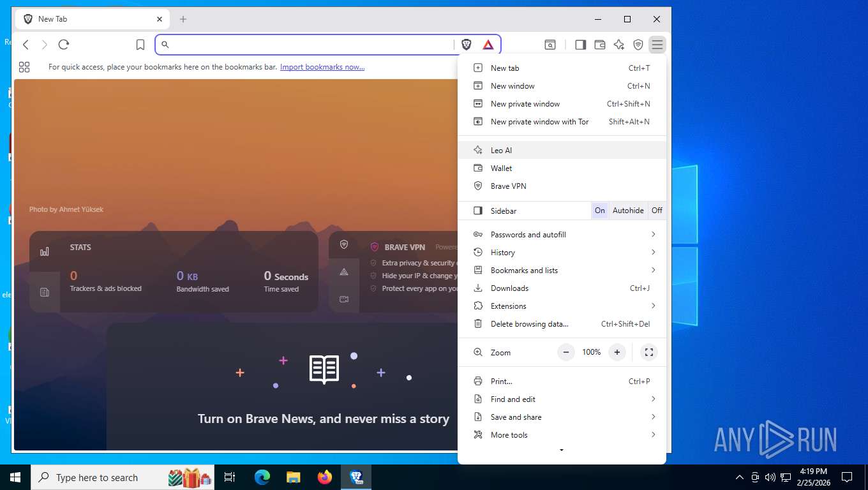Set Sidebar to On
The height and width of the screenshot is (490, 868).
600,211
